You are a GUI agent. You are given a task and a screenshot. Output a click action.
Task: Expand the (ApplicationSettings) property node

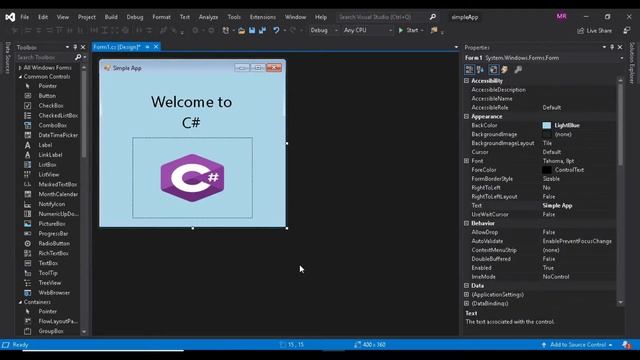pos(467,294)
